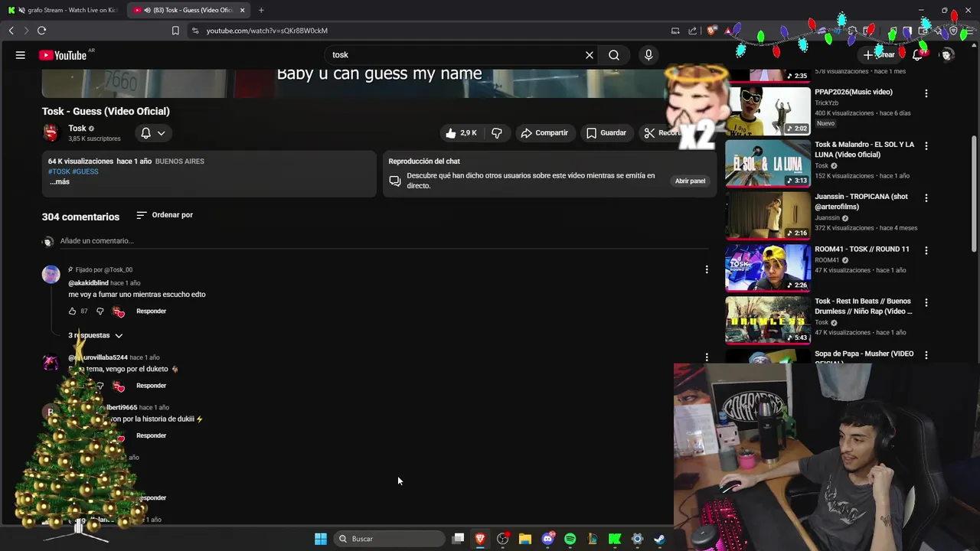980x551 pixels.
Task: Open the Tosk channel avatar
Action: 51,133
